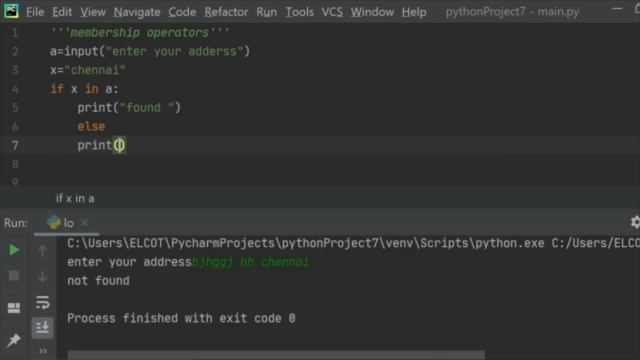Click the 'not found' console output
The width and height of the screenshot is (640, 360).
click(x=98, y=281)
